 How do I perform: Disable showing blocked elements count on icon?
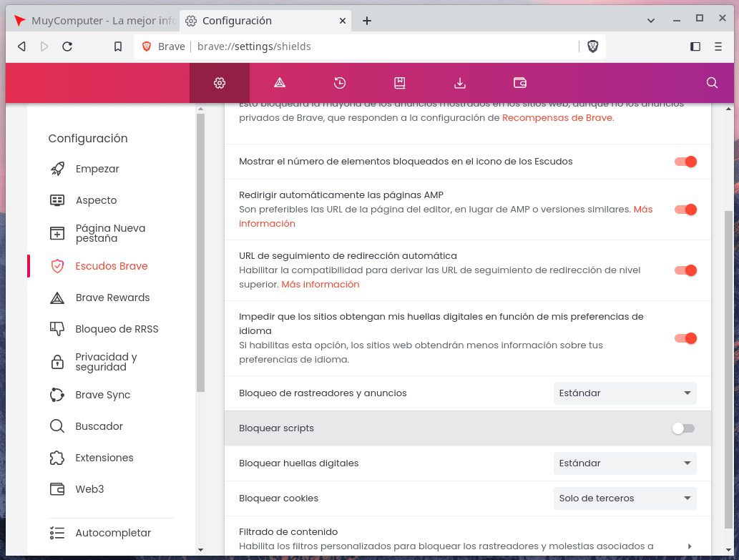pyautogui.click(x=685, y=162)
